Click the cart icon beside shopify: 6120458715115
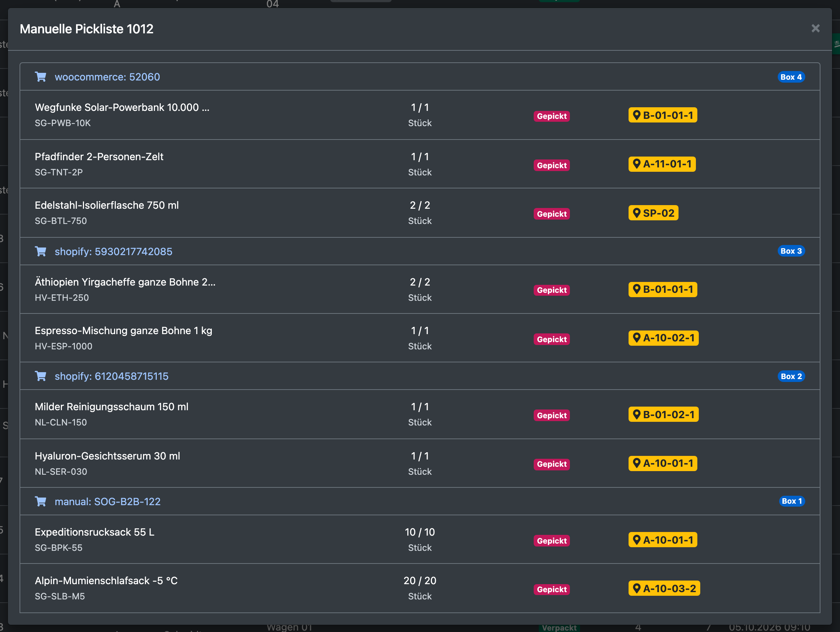840x632 pixels. pos(41,376)
